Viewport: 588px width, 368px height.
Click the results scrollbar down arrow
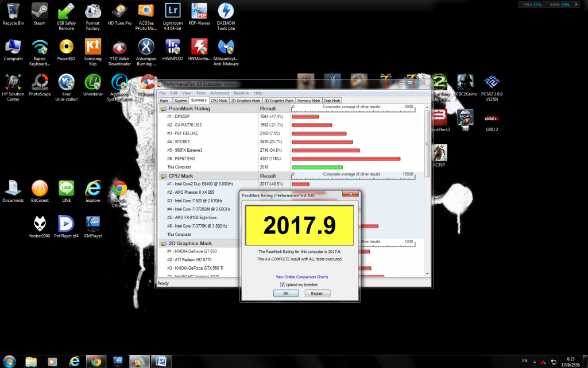coord(427,274)
